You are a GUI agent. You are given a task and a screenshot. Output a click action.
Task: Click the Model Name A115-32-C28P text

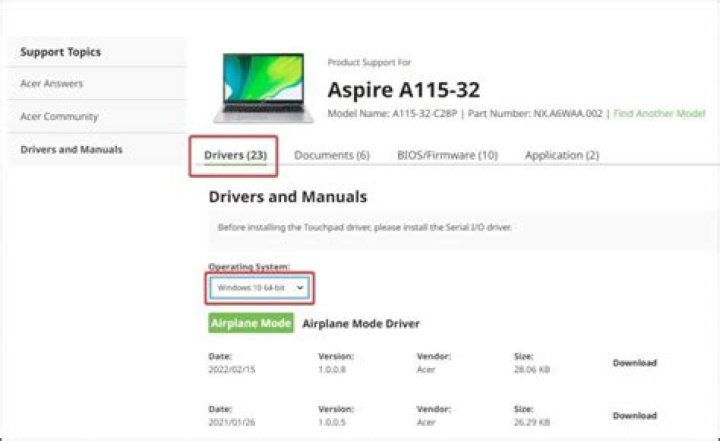coord(392,113)
